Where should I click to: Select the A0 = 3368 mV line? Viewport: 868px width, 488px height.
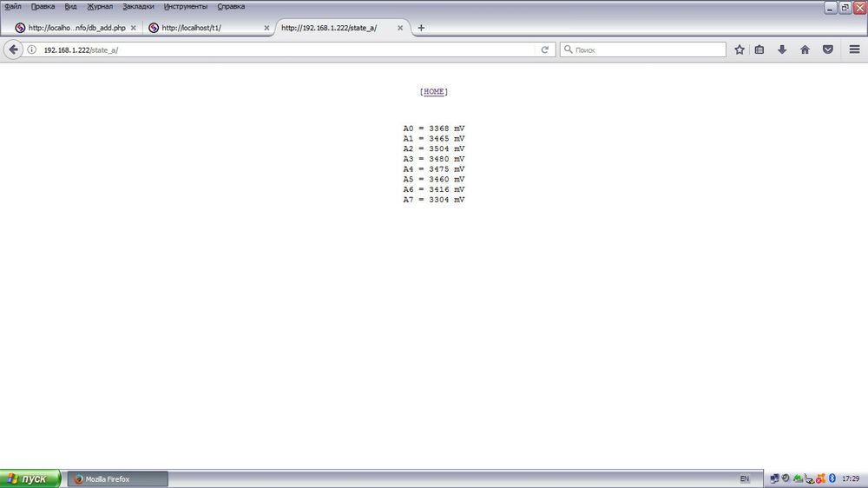pyautogui.click(x=433, y=129)
